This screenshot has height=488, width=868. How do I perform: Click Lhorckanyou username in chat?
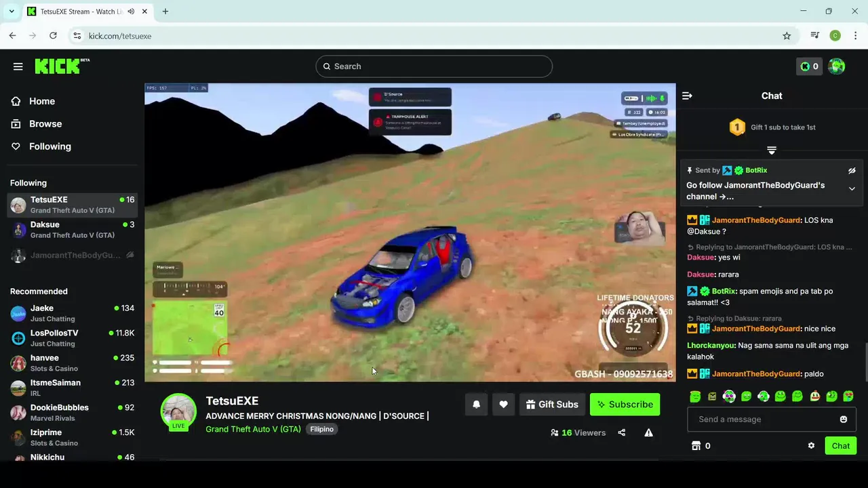coord(711,346)
